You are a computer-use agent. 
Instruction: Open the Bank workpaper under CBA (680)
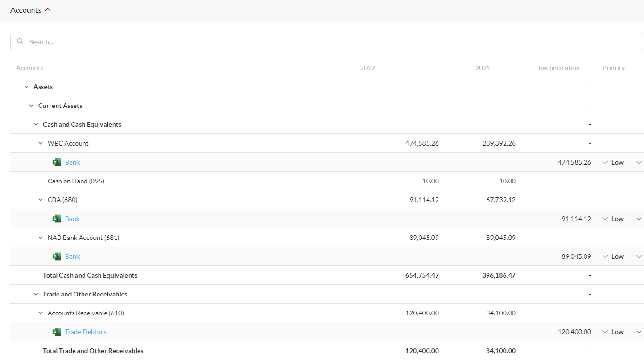coord(73,219)
